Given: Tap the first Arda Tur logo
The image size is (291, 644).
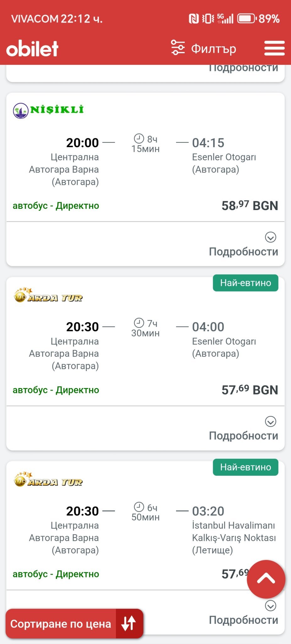Looking at the screenshot, I should (48, 296).
